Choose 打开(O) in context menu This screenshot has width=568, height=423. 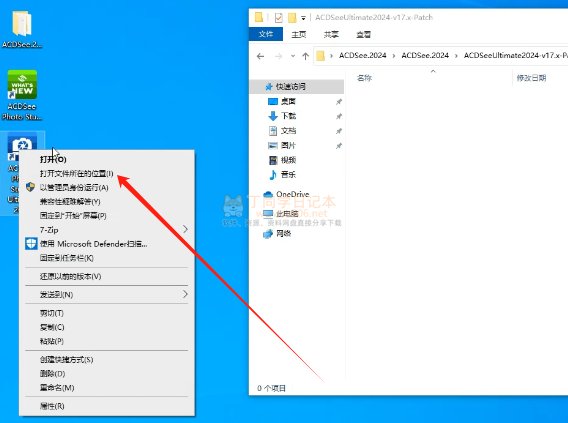click(107, 159)
